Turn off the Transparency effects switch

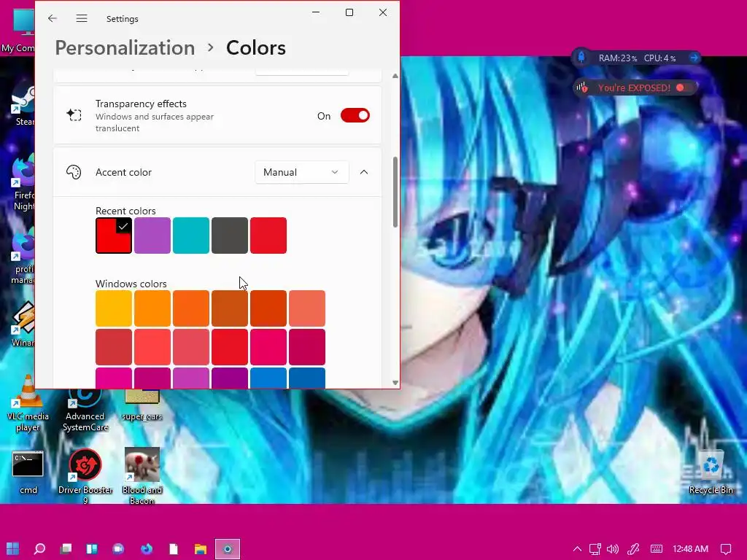tap(355, 116)
